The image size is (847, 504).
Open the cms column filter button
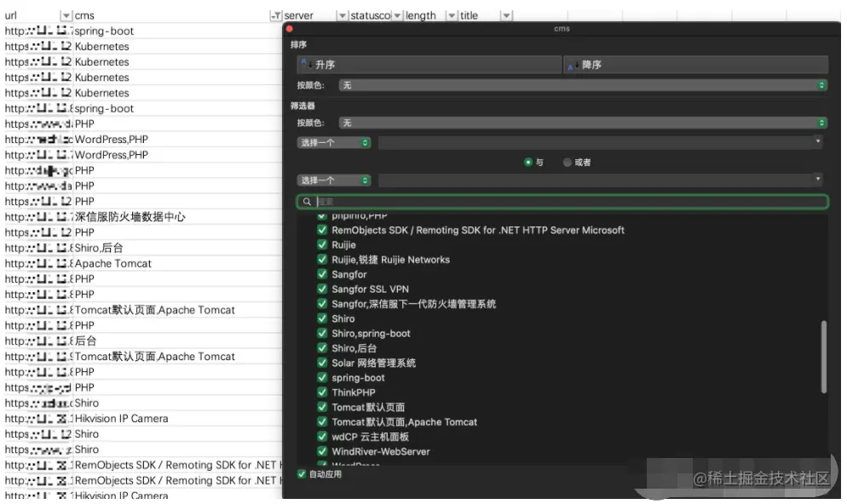[x=275, y=15]
